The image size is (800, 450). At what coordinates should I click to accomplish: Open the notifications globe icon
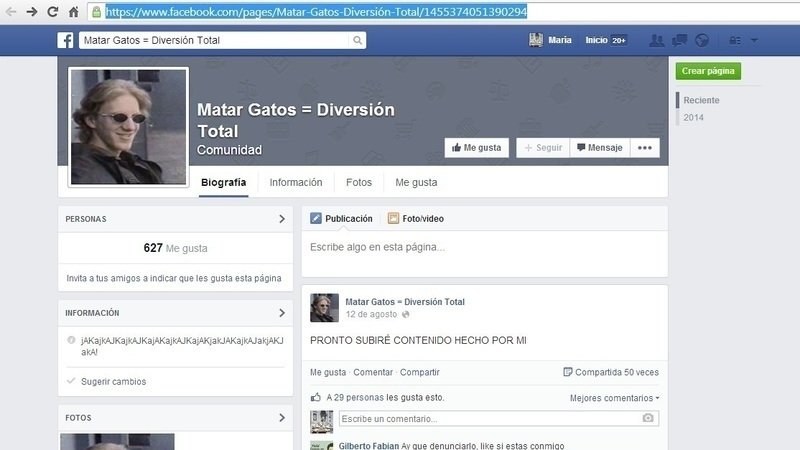701,41
